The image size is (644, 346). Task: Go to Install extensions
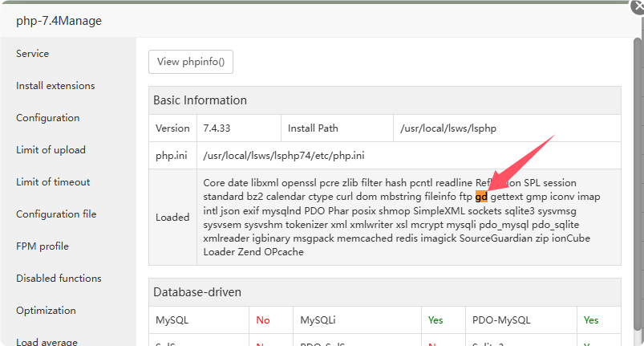(55, 86)
